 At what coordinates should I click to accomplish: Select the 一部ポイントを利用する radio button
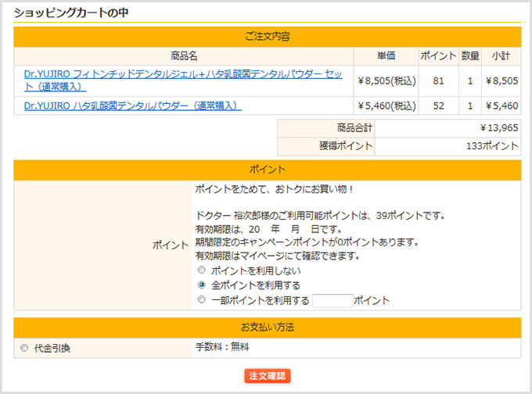202,299
